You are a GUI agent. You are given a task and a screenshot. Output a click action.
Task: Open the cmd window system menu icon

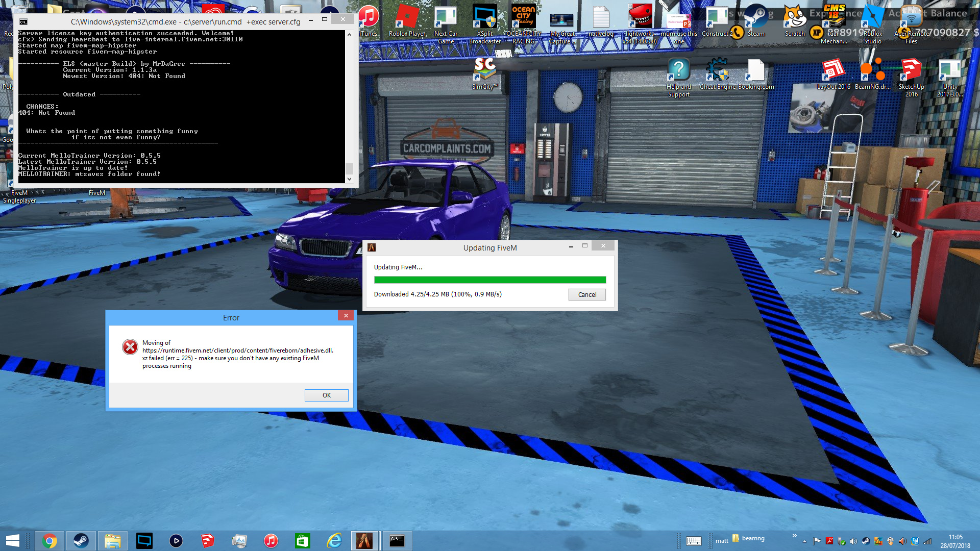pyautogui.click(x=23, y=22)
